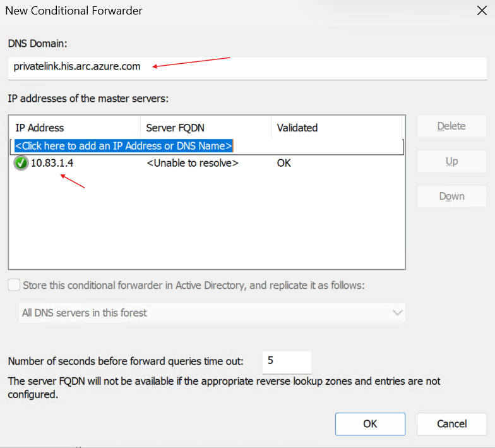This screenshot has width=495, height=448.
Task: Click the green validated checkmark icon
Action: [x=21, y=163]
